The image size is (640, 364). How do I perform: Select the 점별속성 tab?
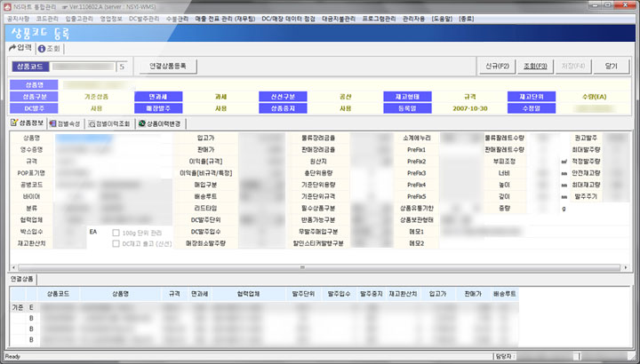pyautogui.click(x=65, y=123)
